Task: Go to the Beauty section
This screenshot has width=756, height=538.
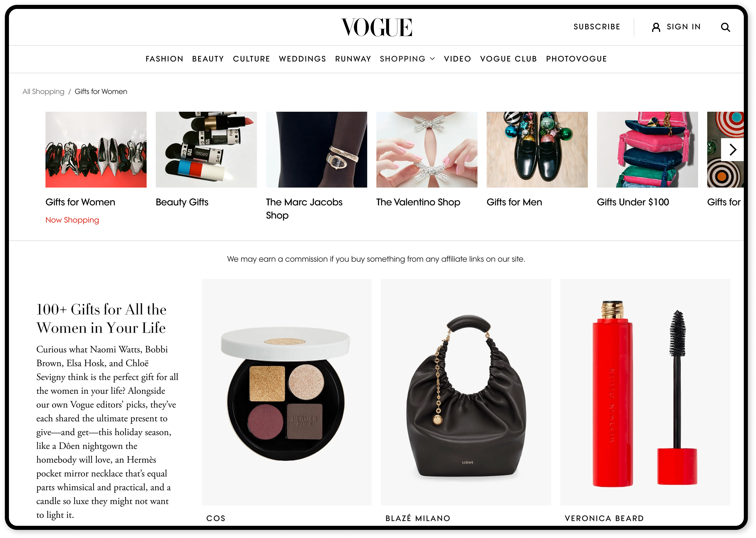Action: click(x=208, y=59)
